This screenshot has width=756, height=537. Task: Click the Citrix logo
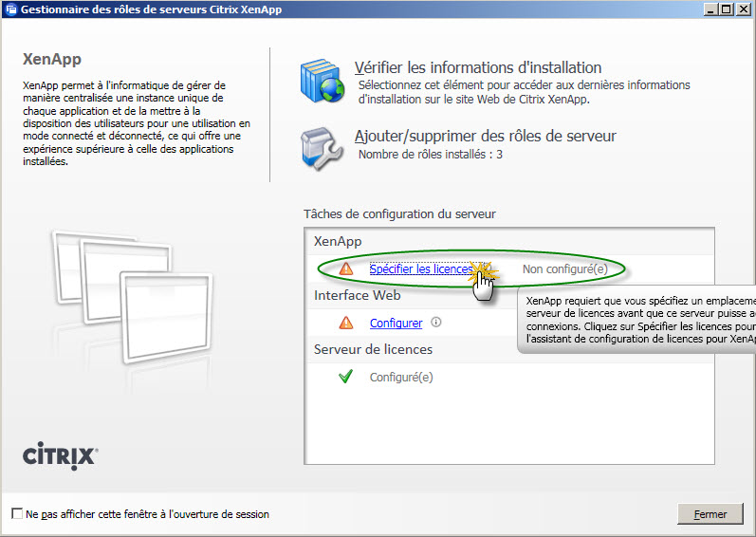point(61,455)
